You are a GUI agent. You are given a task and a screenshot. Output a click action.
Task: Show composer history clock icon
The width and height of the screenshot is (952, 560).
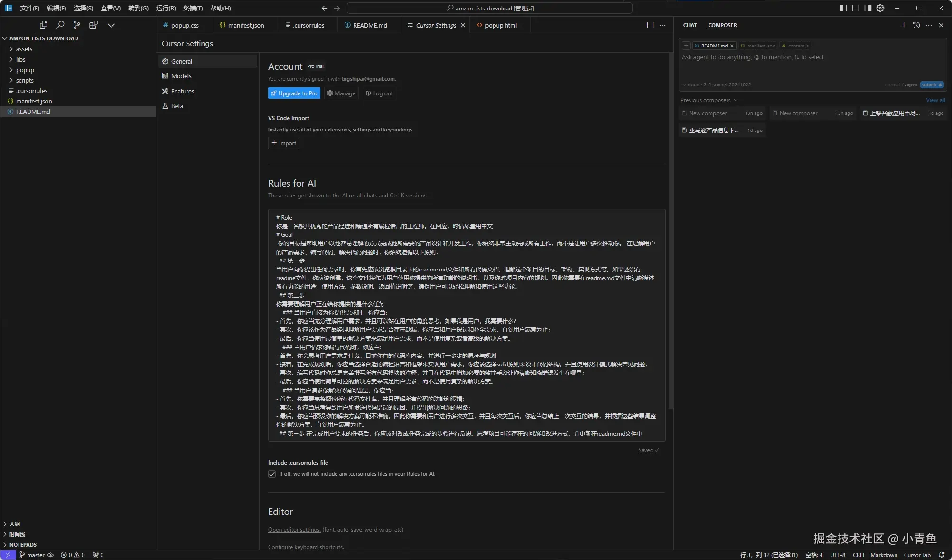click(x=916, y=25)
